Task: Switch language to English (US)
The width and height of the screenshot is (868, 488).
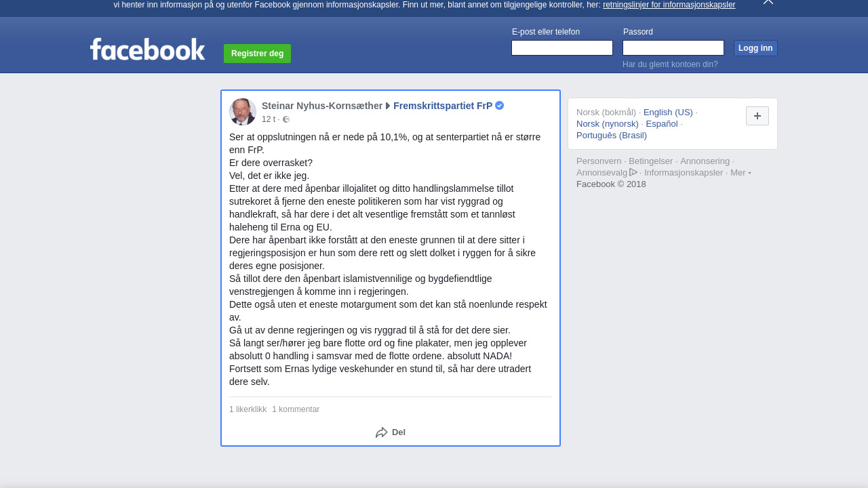Action: coord(668,113)
